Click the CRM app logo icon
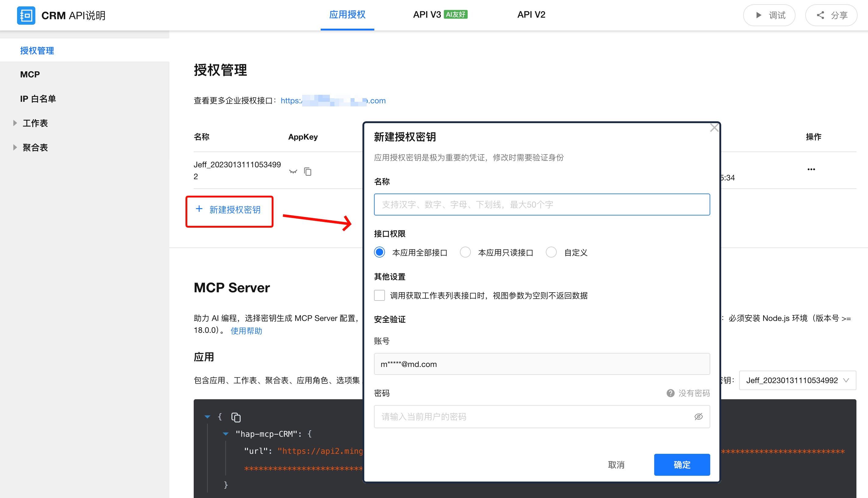Viewport: 868px width, 498px height. click(26, 15)
